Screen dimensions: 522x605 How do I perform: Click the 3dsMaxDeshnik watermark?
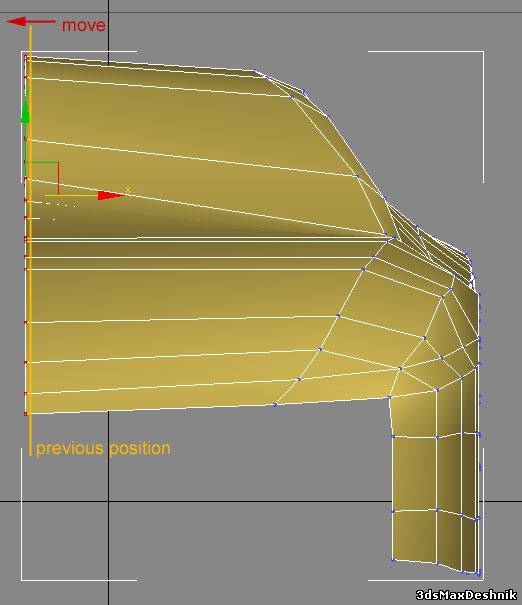pyautogui.click(x=466, y=595)
